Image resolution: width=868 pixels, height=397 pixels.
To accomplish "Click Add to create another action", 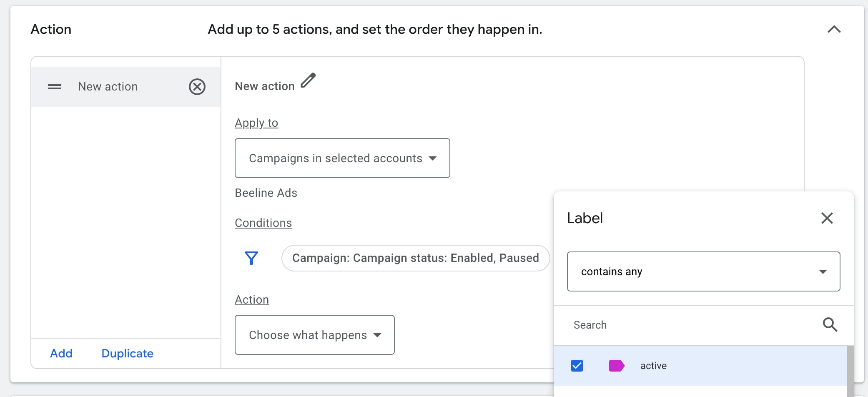I will tap(61, 353).
